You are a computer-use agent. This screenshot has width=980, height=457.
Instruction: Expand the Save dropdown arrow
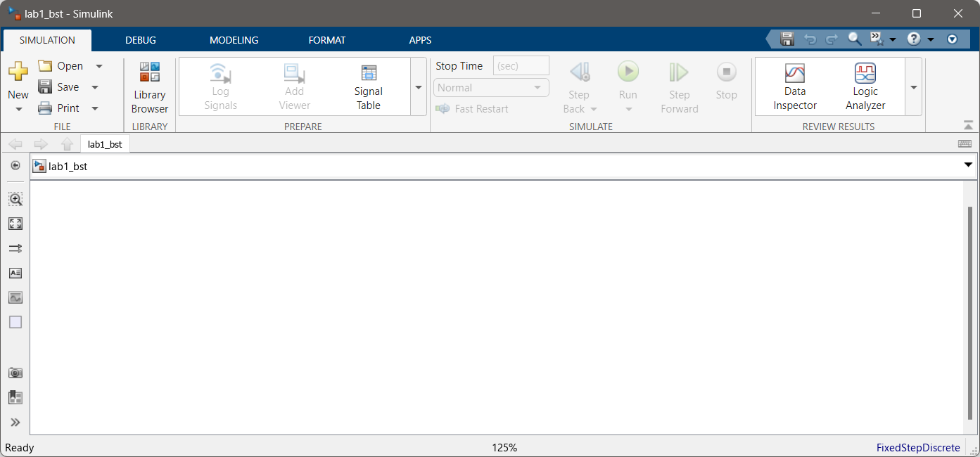pyautogui.click(x=95, y=87)
